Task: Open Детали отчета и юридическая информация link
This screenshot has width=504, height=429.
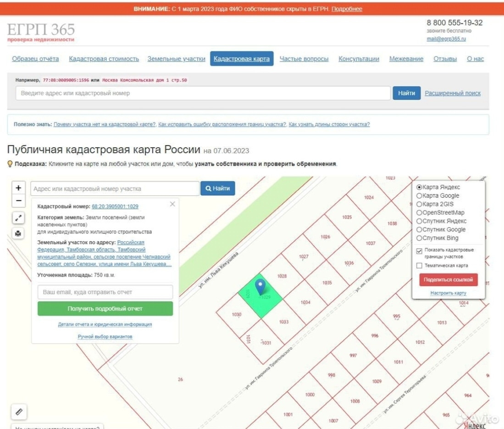Action: (x=105, y=324)
